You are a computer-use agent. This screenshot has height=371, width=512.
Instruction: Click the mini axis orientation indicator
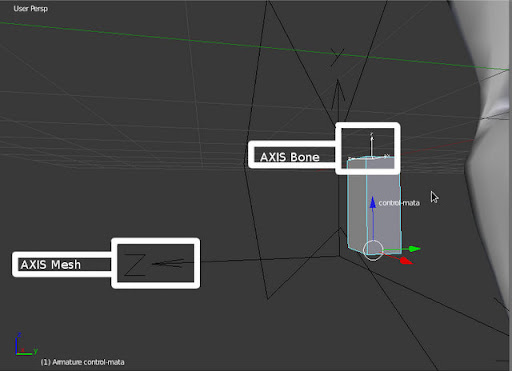(26, 344)
